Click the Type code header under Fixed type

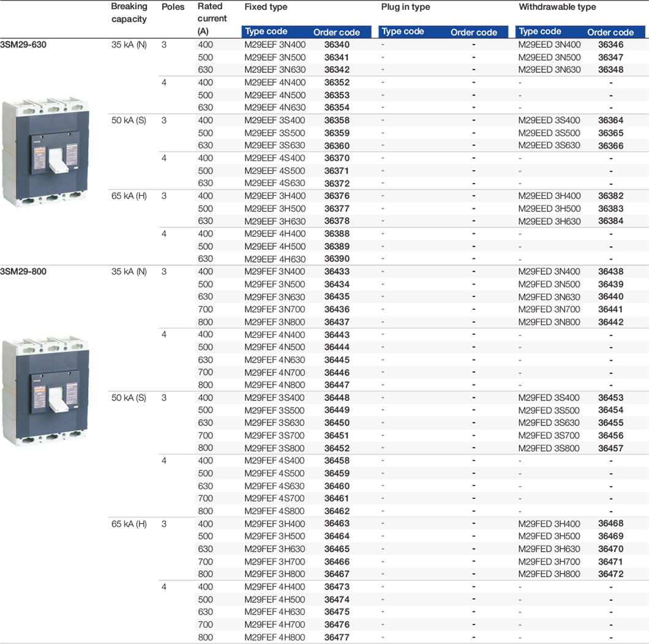coord(266,32)
